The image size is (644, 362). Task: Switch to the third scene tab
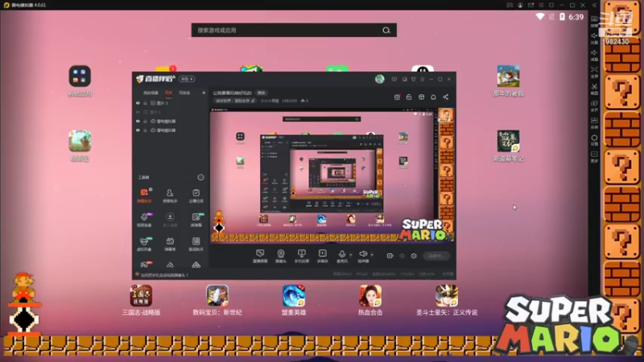pyautogui.click(x=184, y=93)
